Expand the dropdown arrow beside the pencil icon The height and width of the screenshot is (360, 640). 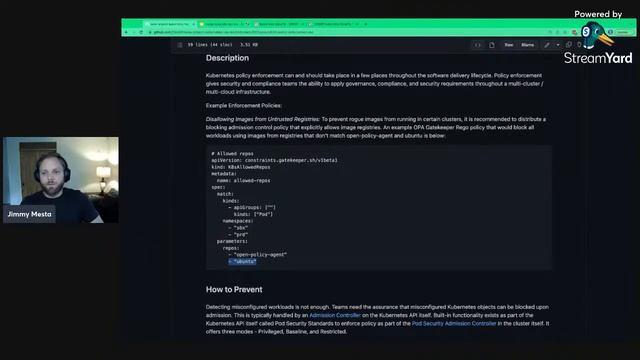[x=558, y=45]
